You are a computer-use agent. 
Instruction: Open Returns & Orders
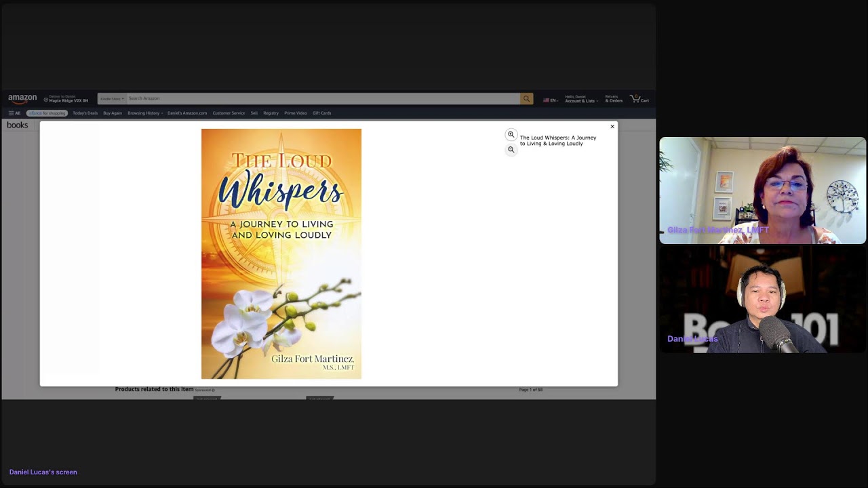(x=614, y=99)
